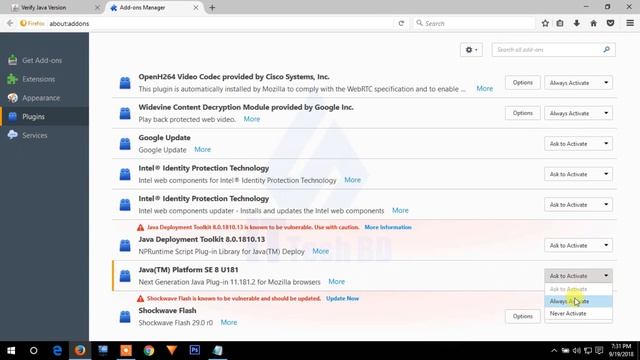Launch Microsoft Edge from taskbar

pos(57,351)
